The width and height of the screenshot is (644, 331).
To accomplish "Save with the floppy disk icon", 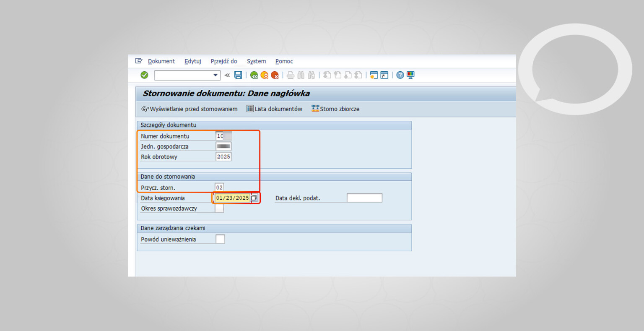I will pos(238,75).
